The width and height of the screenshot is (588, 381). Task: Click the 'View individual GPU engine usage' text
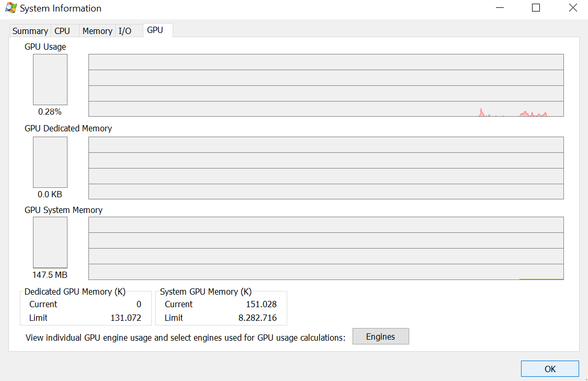[x=185, y=338]
